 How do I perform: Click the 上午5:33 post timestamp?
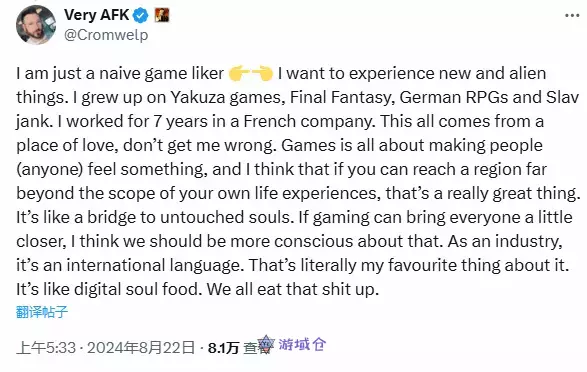point(46,348)
